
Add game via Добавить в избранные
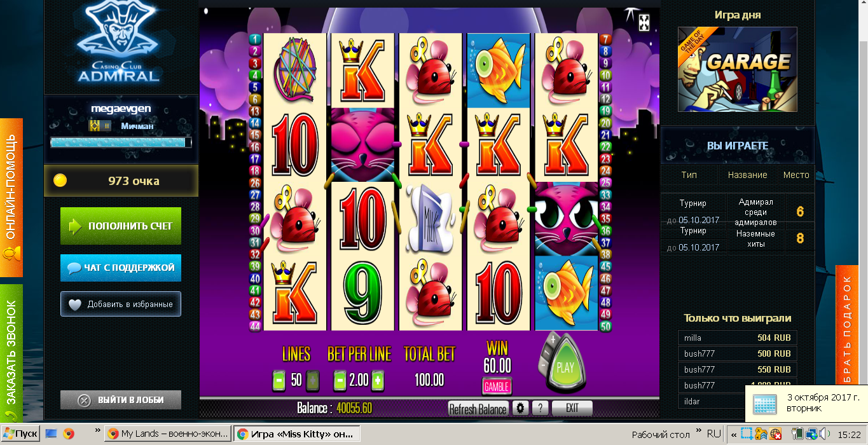[121, 304]
